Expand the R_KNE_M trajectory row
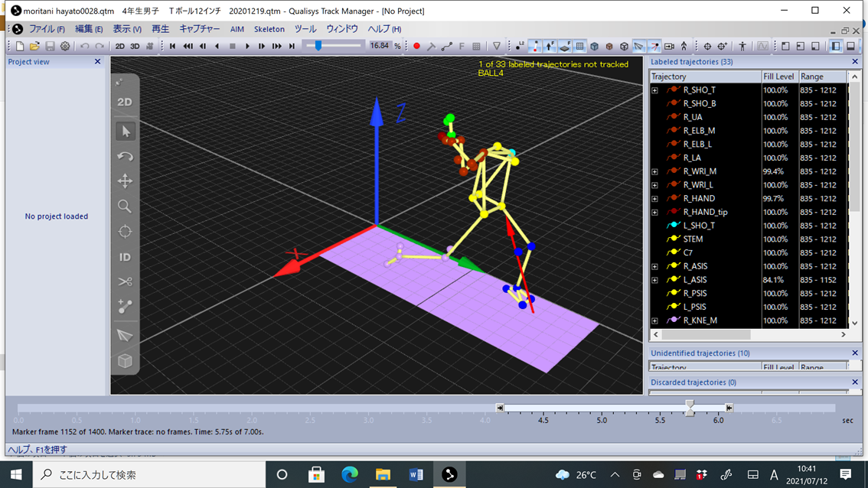 click(x=654, y=320)
